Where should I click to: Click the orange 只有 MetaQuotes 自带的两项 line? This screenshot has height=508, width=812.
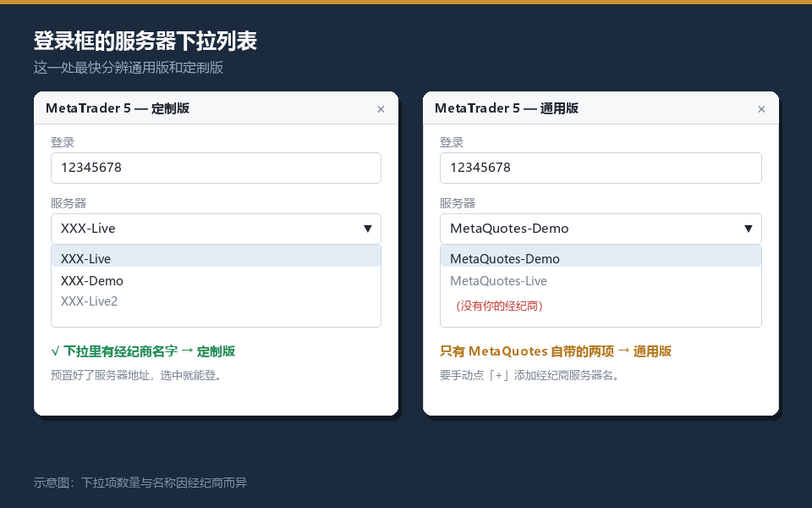pos(556,351)
